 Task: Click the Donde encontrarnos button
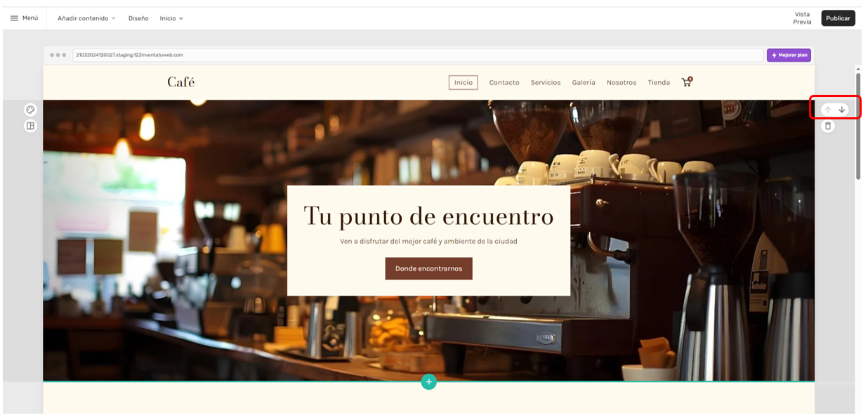pyautogui.click(x=428, y=268)
